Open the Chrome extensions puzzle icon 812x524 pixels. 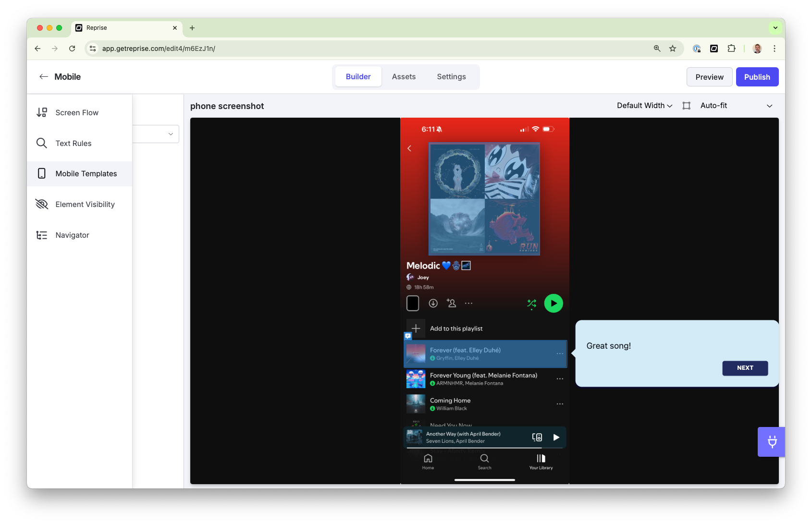[x=731, y=49]
